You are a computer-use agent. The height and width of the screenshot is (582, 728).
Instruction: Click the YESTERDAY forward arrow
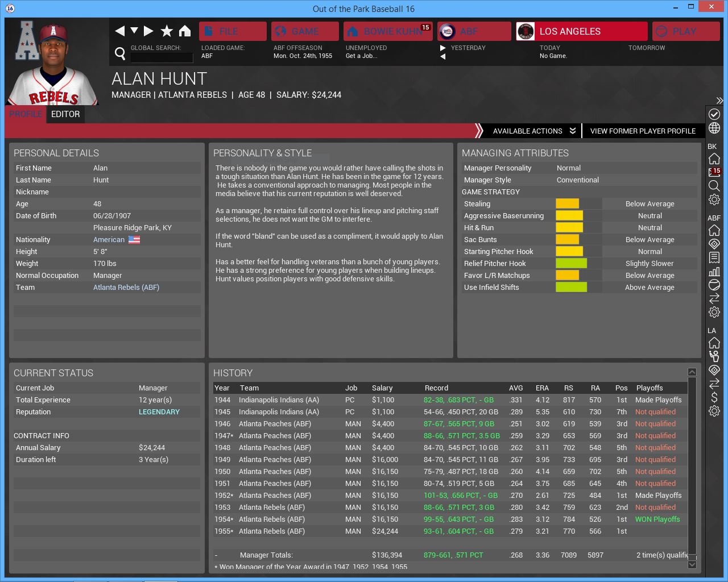click(443, 48)
